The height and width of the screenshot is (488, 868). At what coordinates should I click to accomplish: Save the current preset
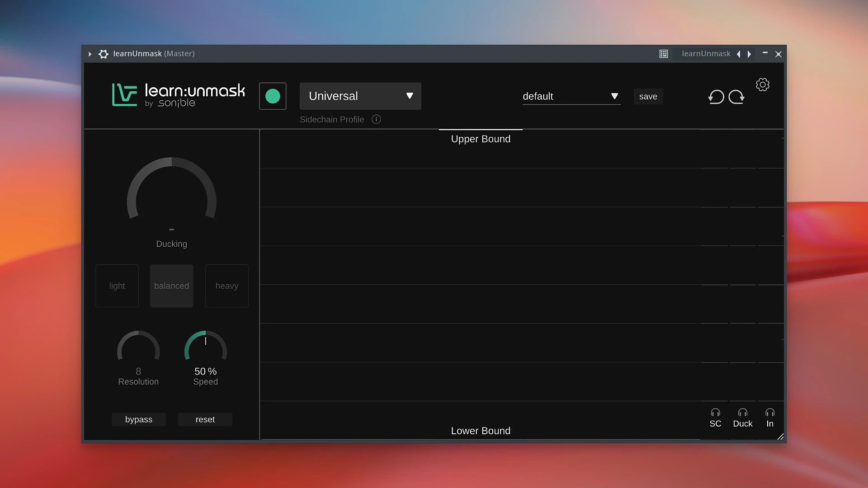click(x=648, y=96)
